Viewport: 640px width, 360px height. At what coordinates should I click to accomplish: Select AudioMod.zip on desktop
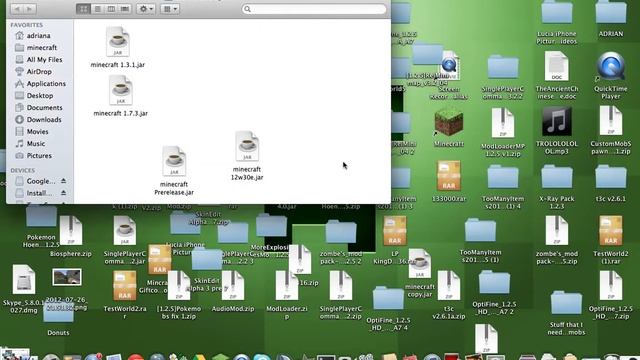[233, 286]
